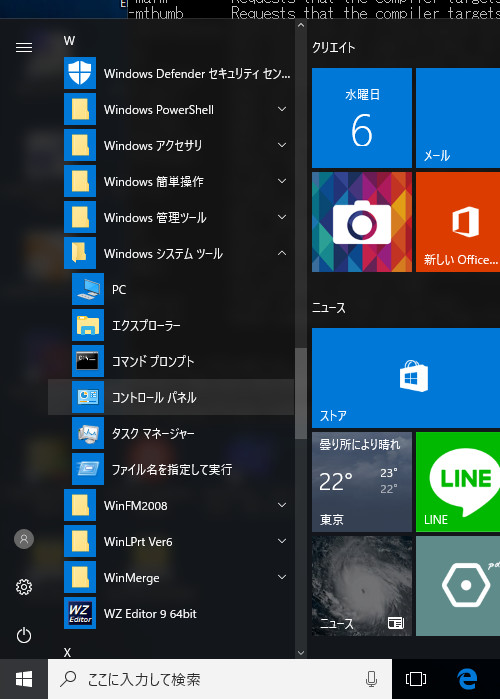Click the X letter section header

point(67,653)
